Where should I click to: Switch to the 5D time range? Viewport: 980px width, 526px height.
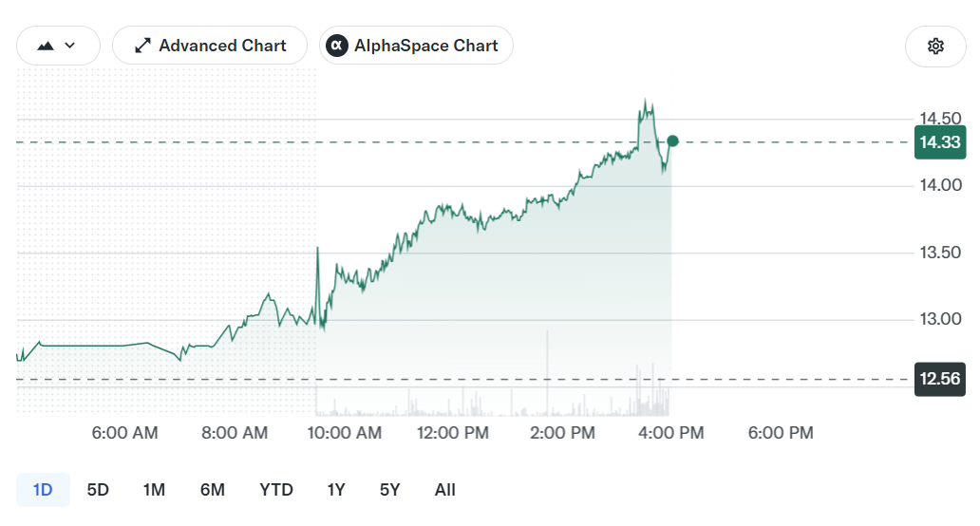[98, 490]
